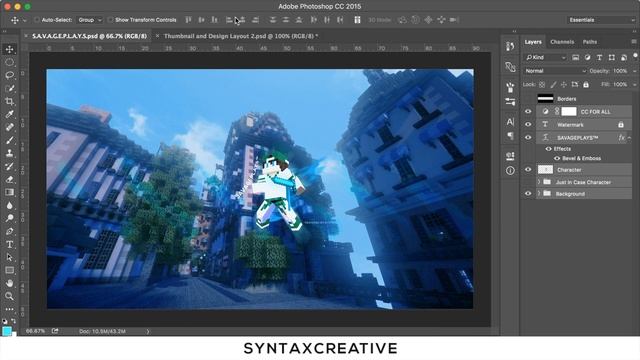The height and width of the screenshot is (360, 640).
Task: Open the Opacity slider dropdown arrow
Action: pos(634,71)
